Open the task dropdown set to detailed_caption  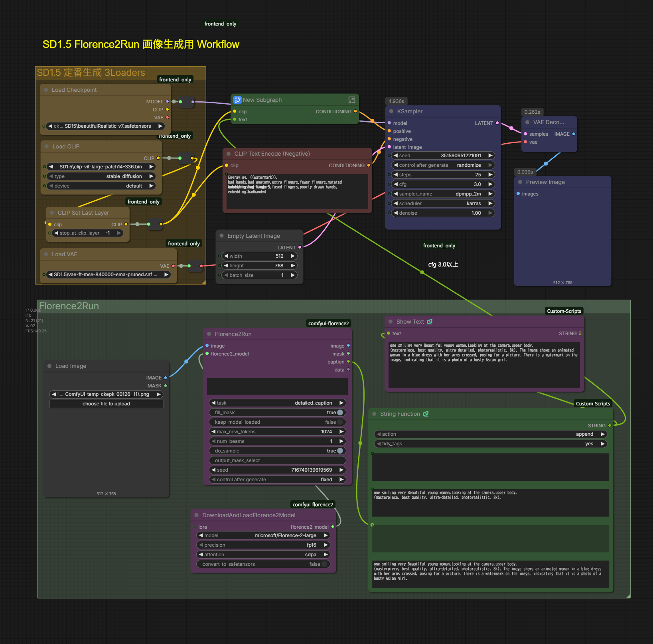click(277, 403)
